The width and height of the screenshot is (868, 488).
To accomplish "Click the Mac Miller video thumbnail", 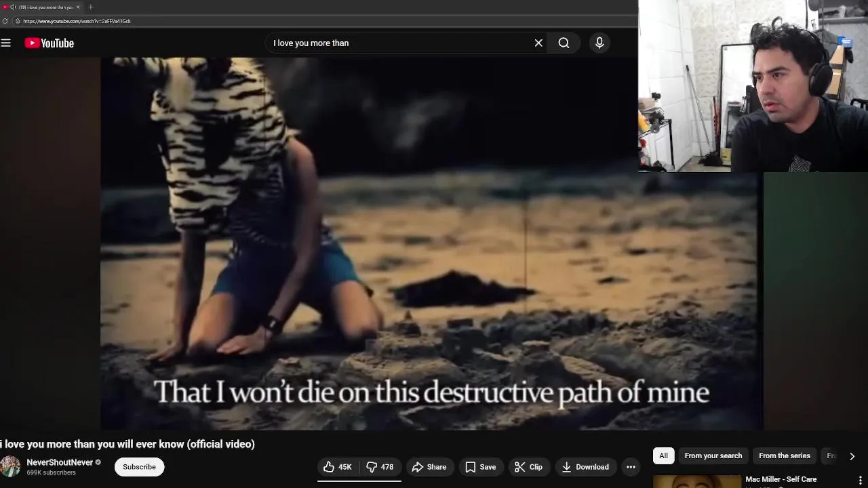I will point(697,481).
